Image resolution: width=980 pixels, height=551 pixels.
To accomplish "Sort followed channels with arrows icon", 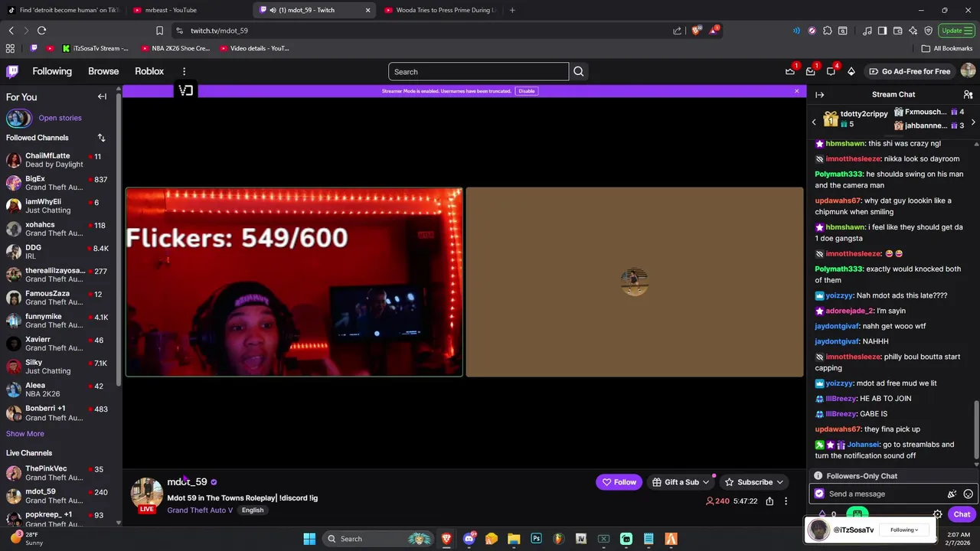I will pos(101,138).
